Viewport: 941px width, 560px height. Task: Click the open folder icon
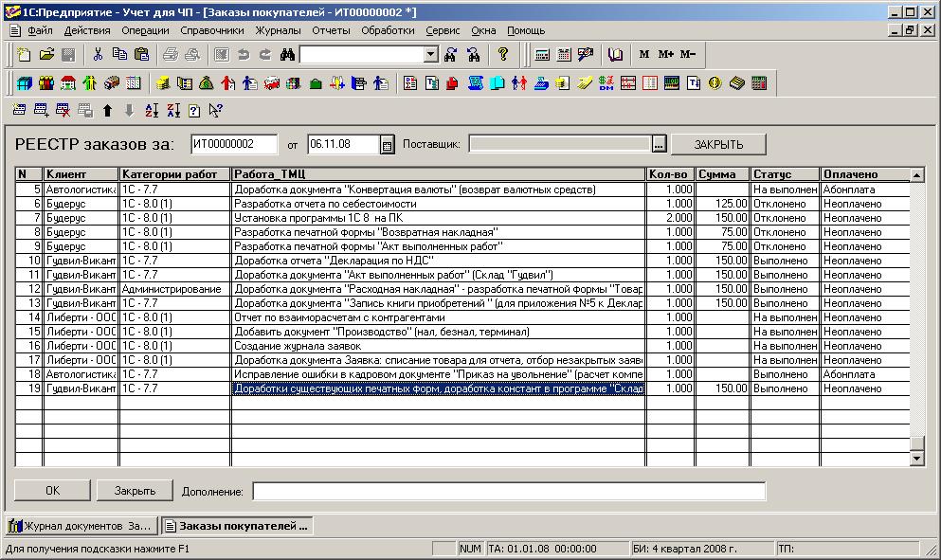(45, 54)
